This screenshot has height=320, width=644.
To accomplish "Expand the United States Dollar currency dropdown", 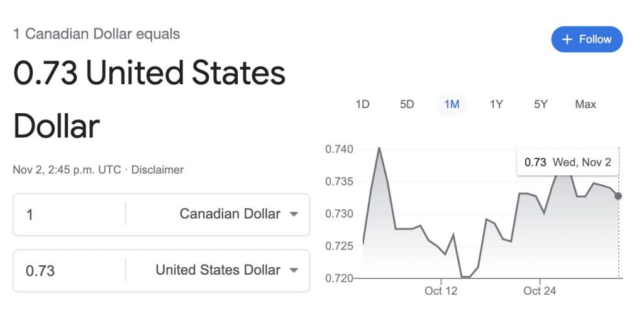I will [218, 270].
